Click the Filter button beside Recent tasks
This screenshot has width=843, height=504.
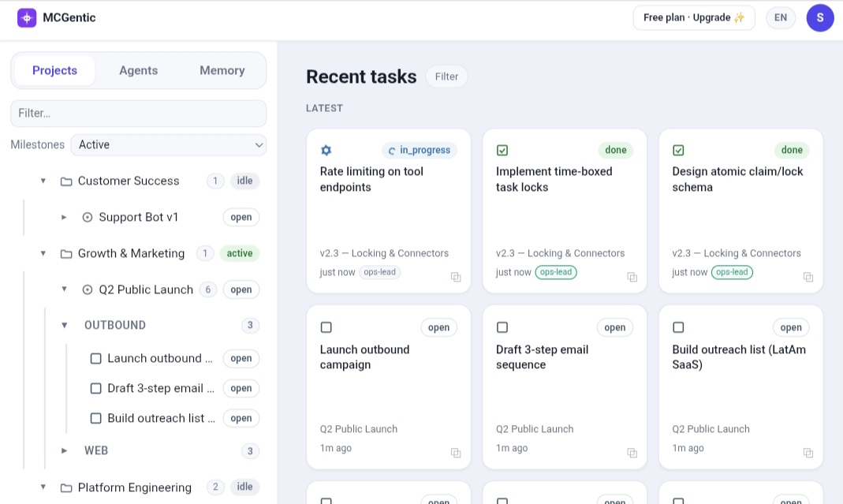click(447, 77)
